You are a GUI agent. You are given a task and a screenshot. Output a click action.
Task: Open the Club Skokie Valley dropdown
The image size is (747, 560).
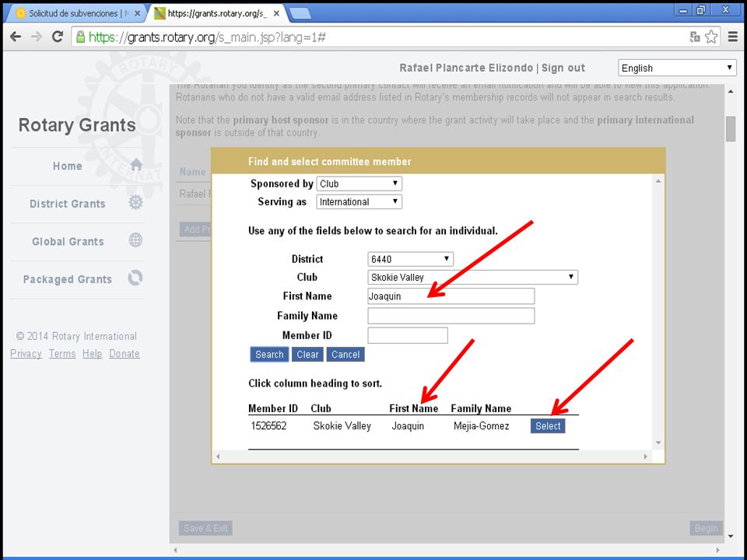pos(472,277)
